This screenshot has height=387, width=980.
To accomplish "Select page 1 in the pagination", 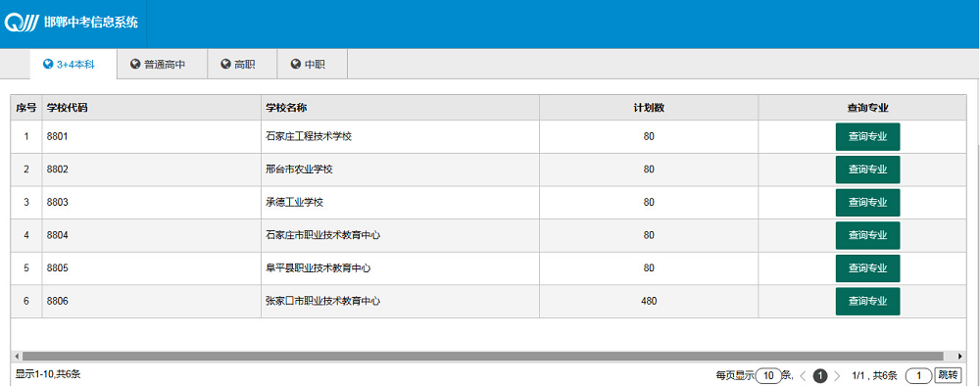I will (820, 376).
